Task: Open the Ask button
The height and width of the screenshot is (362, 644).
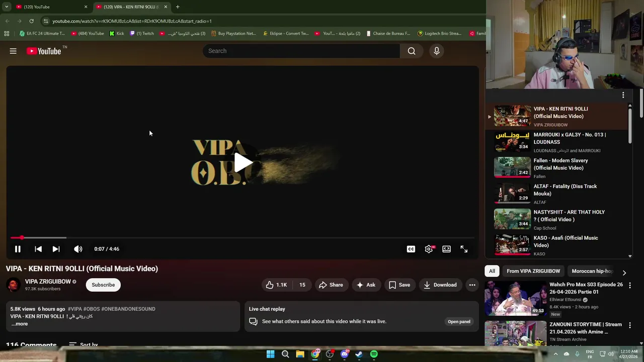Action: [x=366, y=285]
